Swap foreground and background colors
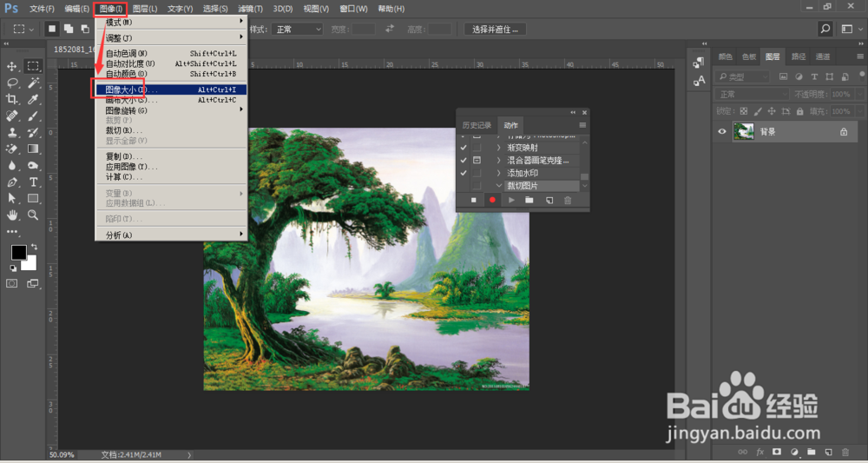This screenshot has height=463, width=868. [35, 247]
